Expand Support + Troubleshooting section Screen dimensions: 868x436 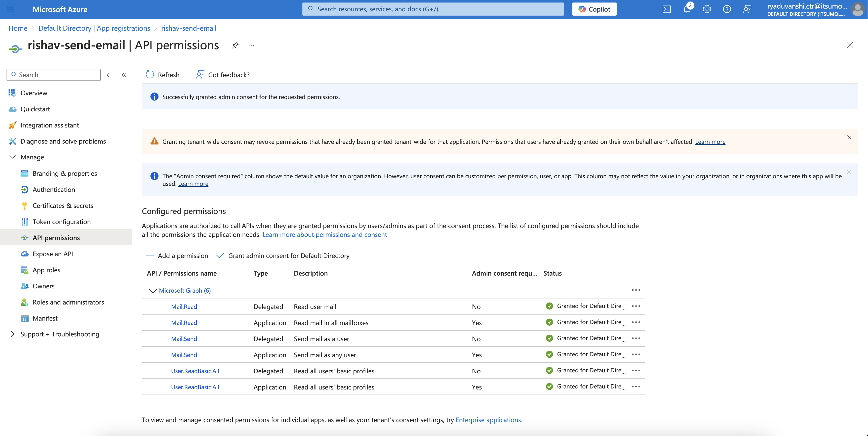[13, 334]
